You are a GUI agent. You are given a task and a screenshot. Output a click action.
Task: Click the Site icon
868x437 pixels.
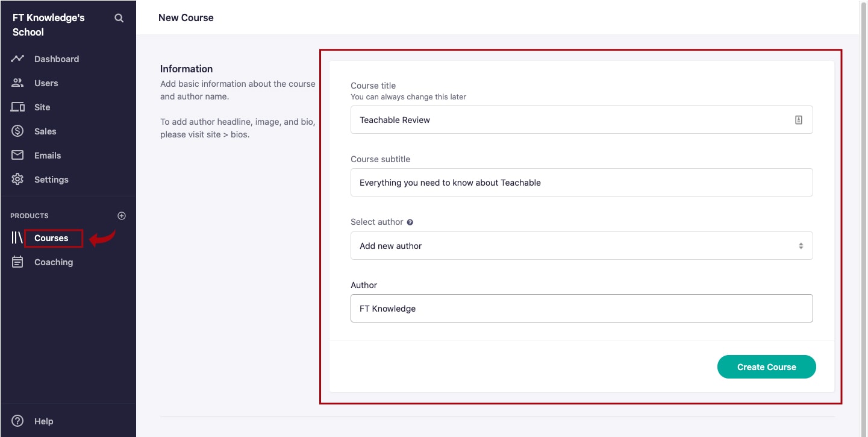click(x=17, y=107)
